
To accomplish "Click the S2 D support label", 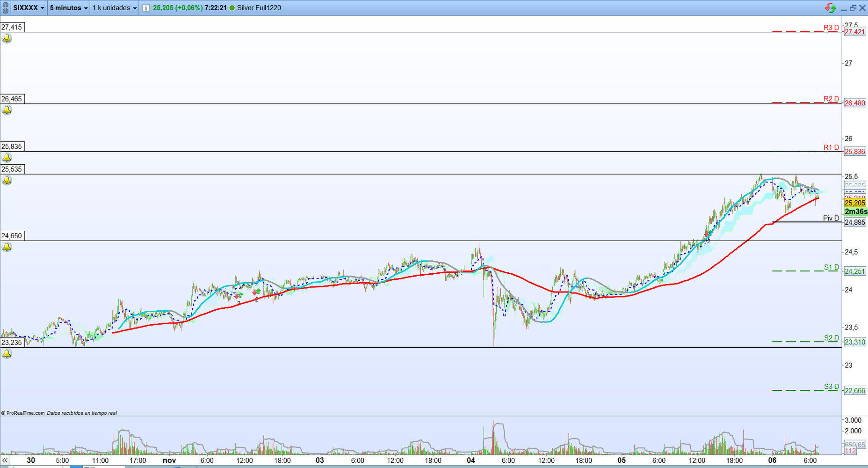I will click(831, 338).
